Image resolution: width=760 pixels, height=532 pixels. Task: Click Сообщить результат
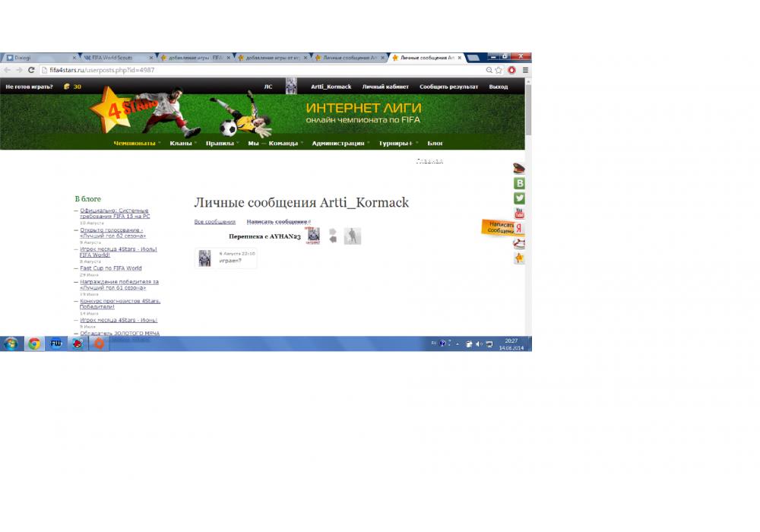tap(449, 87)
